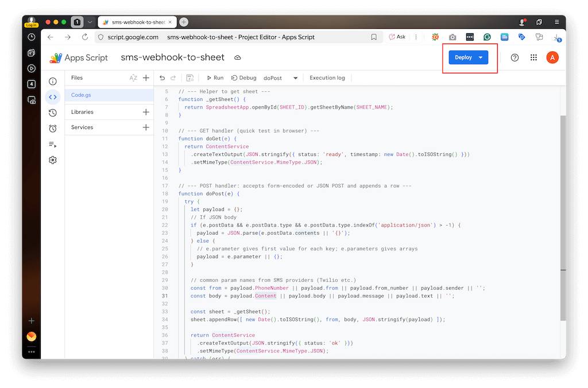This screenshot has width=588, height=388.
Task: Sort files alphabetically with AZ icon
Action: tap(133, 78)
